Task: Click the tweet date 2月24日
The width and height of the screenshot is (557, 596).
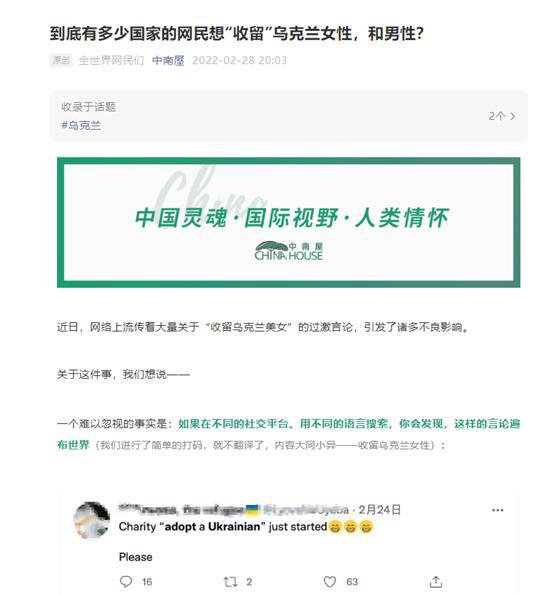Action: (379, 510)
